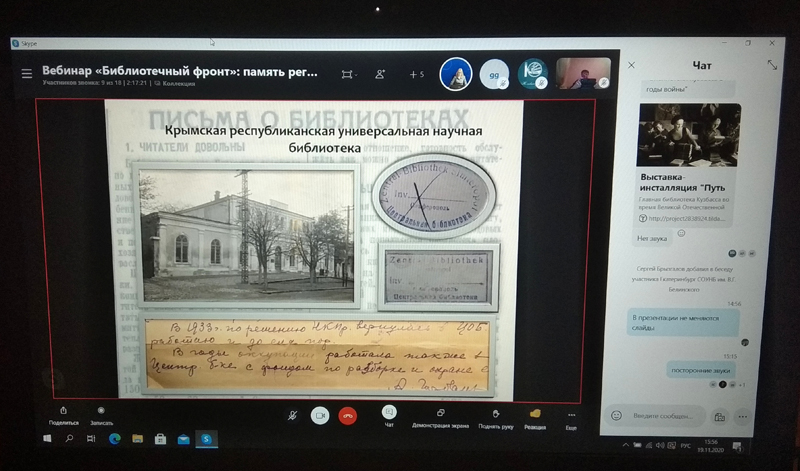Close the Чат side panel

(631, 65)
